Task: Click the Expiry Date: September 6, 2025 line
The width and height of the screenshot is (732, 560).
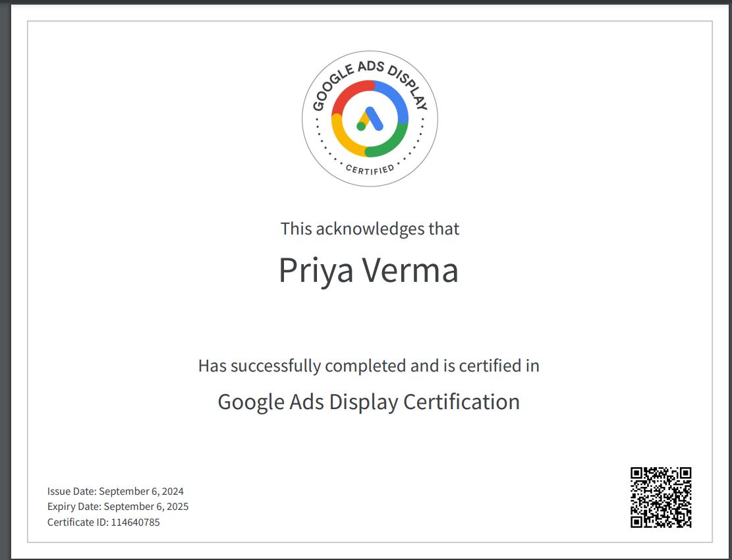Action: [118, 507]
